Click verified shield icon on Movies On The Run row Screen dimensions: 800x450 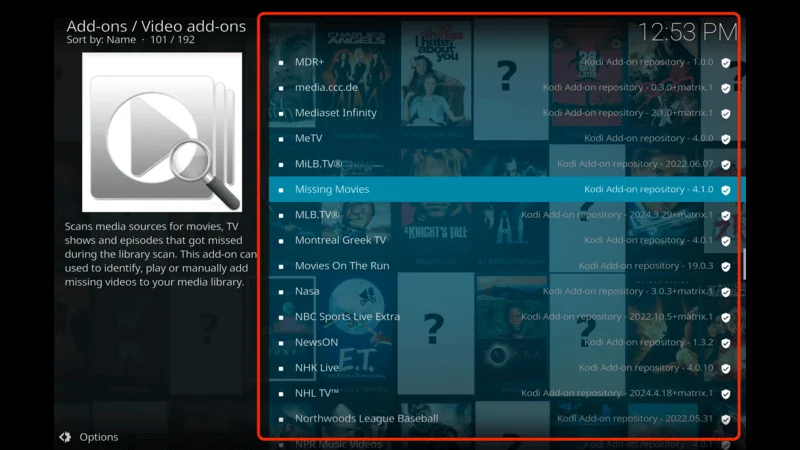click(x=726, y=267)
